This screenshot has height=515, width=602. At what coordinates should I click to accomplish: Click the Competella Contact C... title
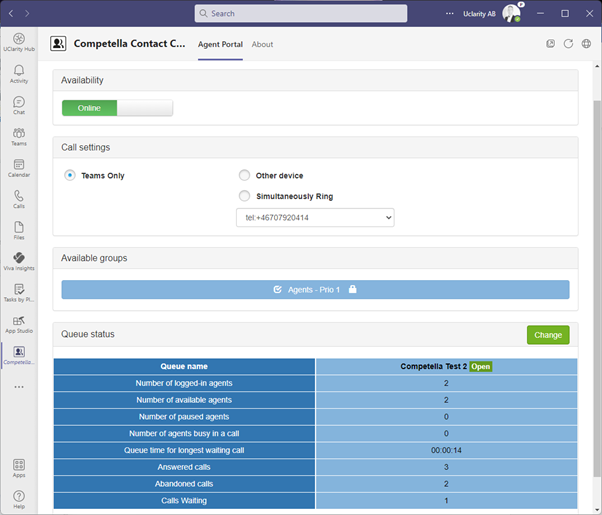(x=129, y=44)
